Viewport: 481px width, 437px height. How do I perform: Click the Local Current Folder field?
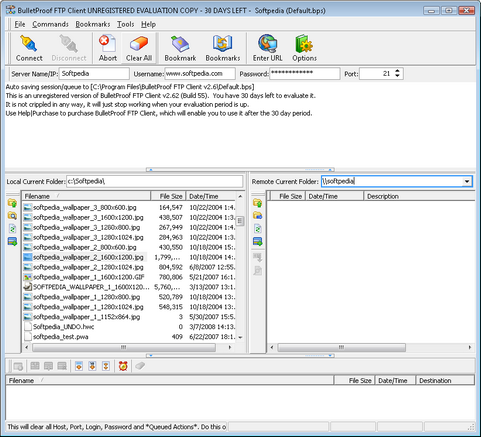pyautogui.click(x=155, y=181)
